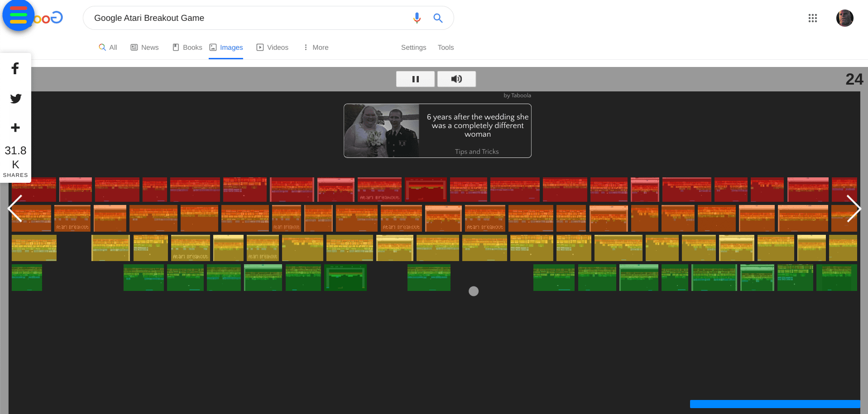
Task: Click the microphone voice search icon
Action: pos(417,18)
